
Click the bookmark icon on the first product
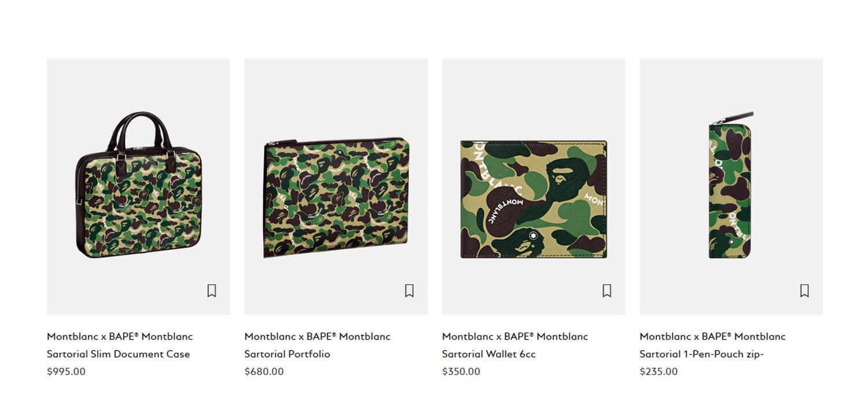tap(212, 291)
